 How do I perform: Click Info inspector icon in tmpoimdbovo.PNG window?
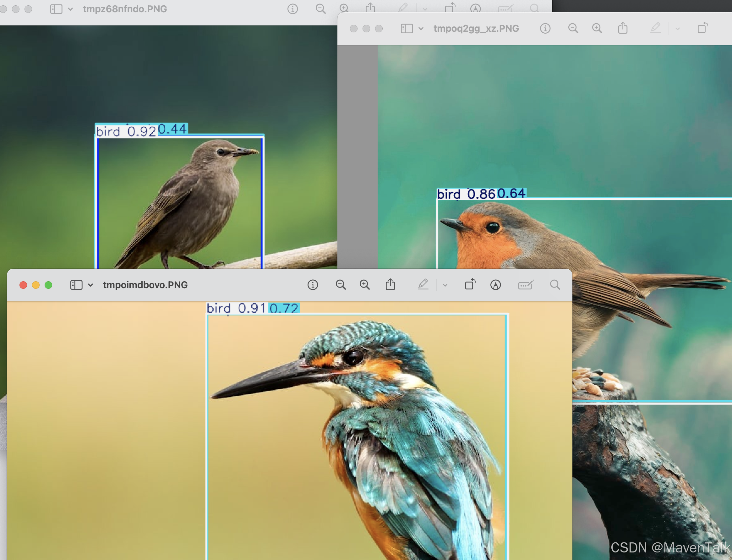(x=313, y=285)
